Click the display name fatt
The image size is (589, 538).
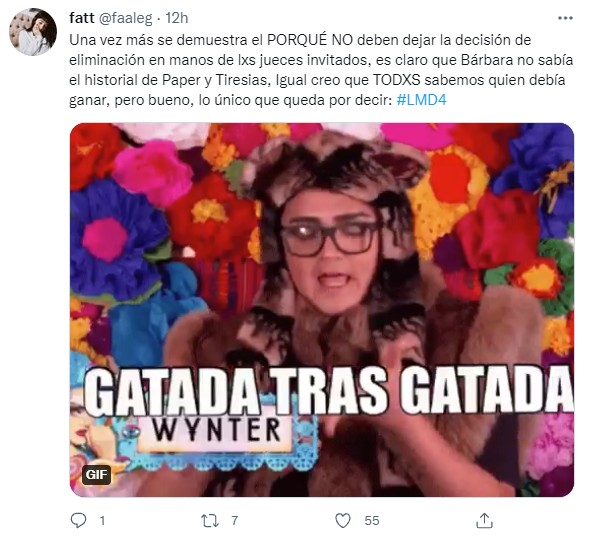coord(82,18)
